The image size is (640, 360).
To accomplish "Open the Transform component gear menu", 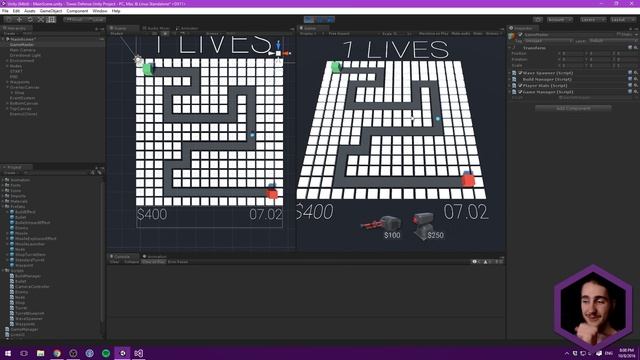I will (636, 48).
